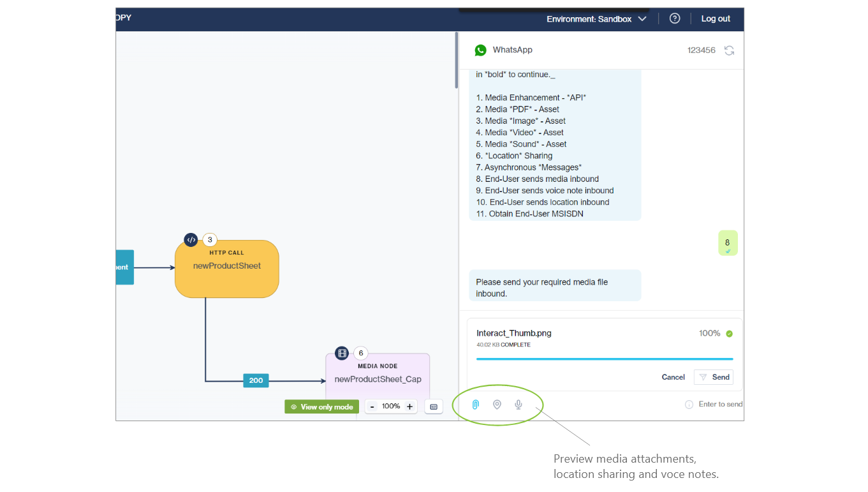Image resolution: width=868 pixels, height=492 pixels.
Task: Select the newProductSheet HTTP Call node
Action: tap(226, 269)
